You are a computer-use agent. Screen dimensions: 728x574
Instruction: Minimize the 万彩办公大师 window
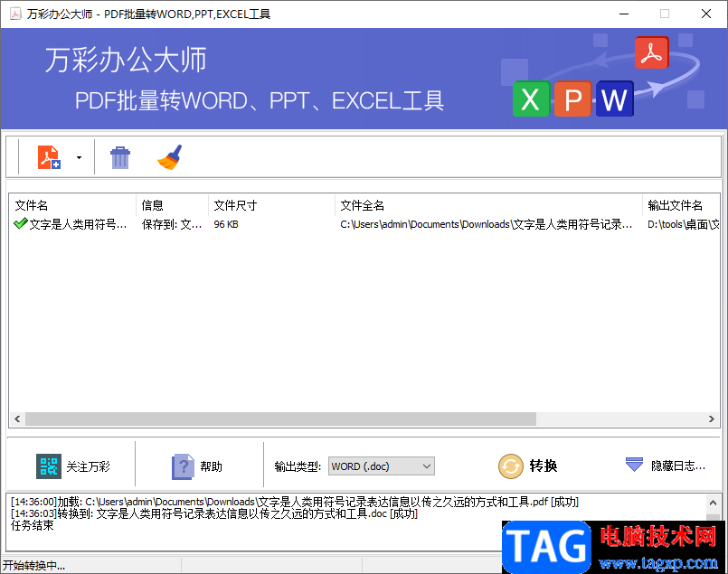624,14
